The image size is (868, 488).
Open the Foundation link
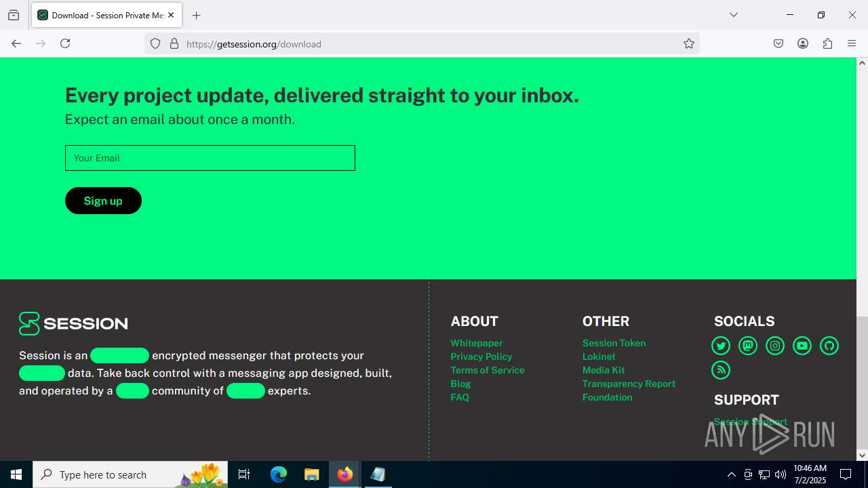tap(607, 397)
